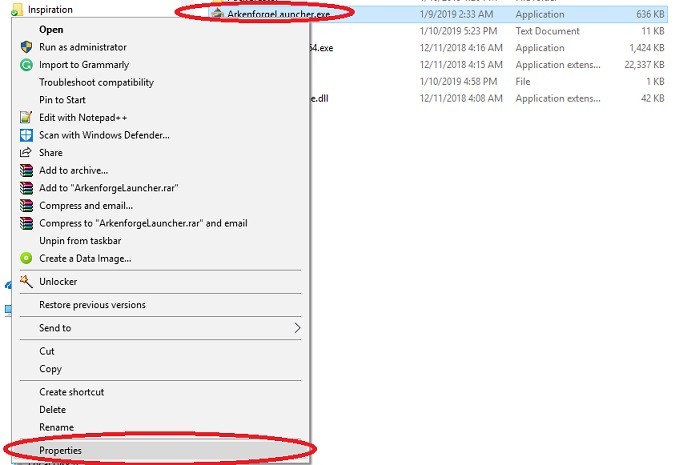Click the Unlocker wand icon

(26, 282)
